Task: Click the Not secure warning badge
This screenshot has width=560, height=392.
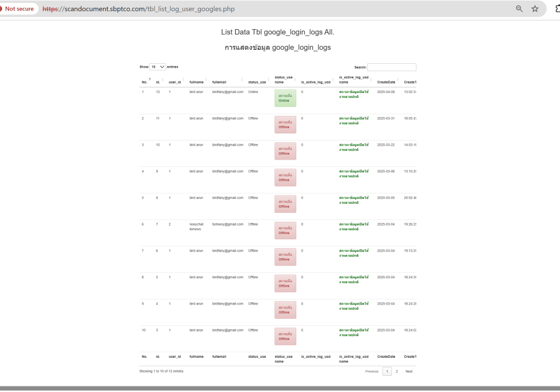Action: tap(17, 9)
